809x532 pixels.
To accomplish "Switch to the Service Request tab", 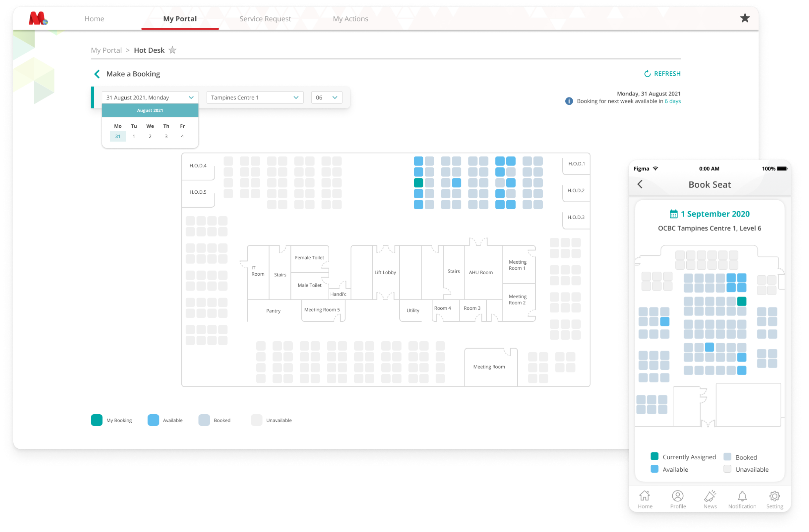I will [x=265, y=19].
